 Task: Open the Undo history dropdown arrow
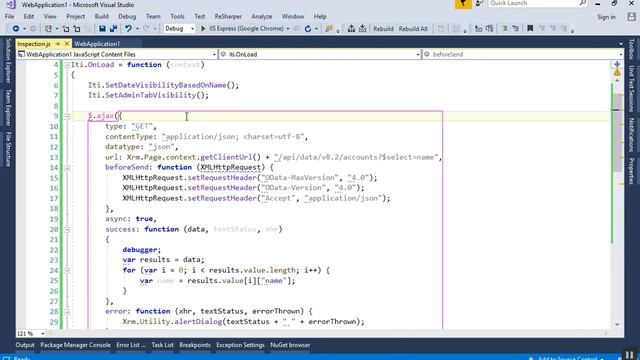click(x=137, y=29)
